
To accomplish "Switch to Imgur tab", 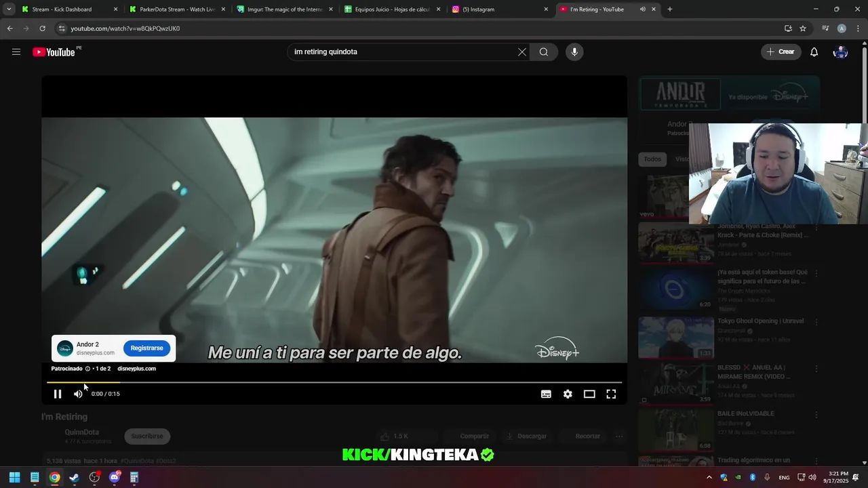I will (285, 9).
